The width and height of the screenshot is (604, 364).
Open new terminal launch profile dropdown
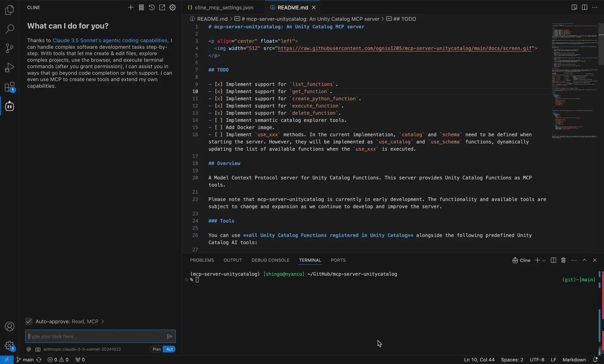coord(544,260)
